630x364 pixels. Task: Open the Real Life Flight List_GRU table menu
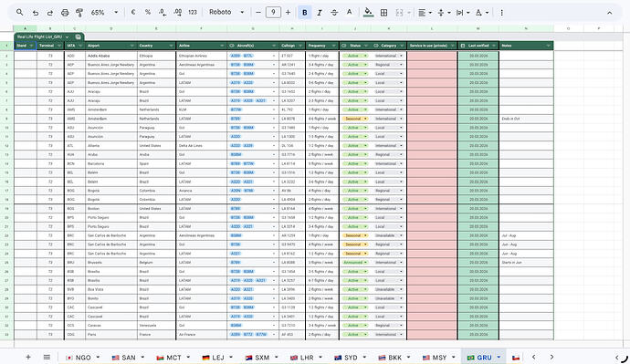tap(67, 36)
